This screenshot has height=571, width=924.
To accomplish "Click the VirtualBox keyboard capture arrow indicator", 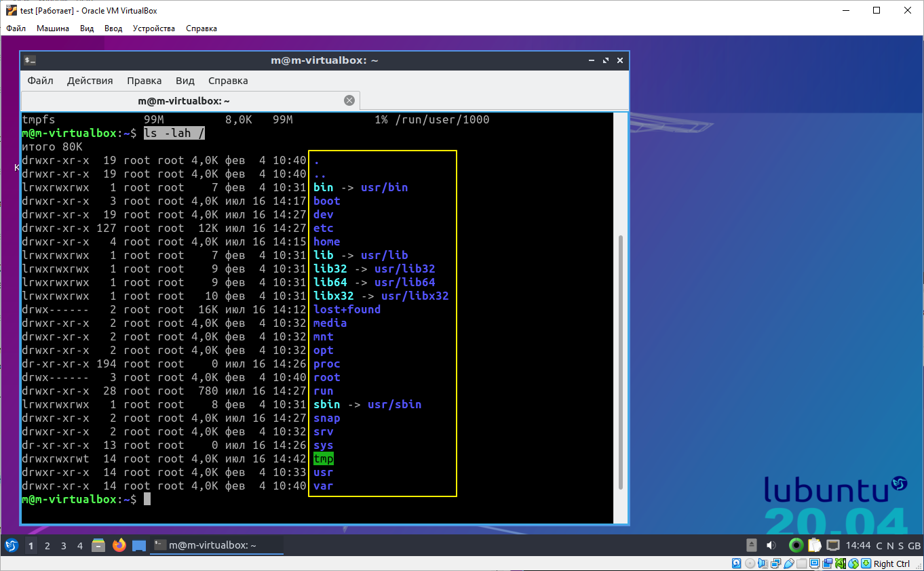I will (866, 564).
